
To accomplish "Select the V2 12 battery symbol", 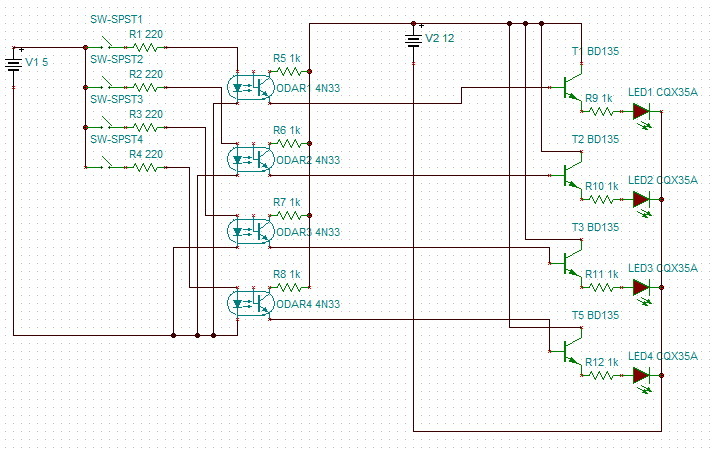I will pyautogui.click(x=414, y=41).
